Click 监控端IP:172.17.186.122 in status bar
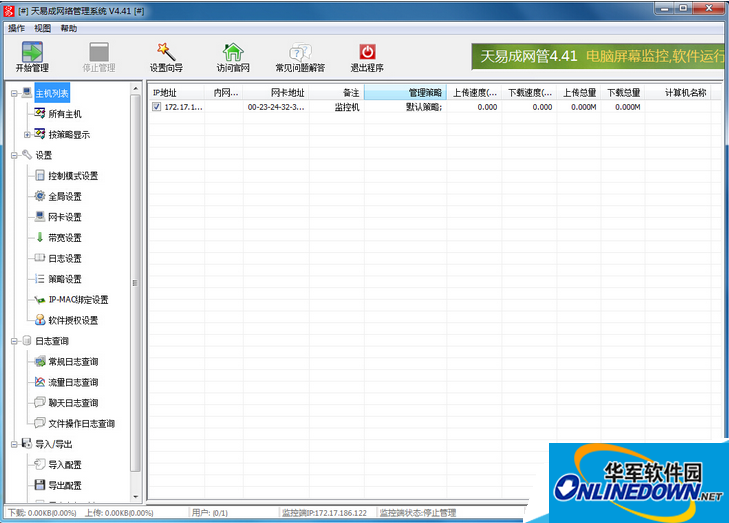This screenshot has width=729, height=523. point(324,513)
